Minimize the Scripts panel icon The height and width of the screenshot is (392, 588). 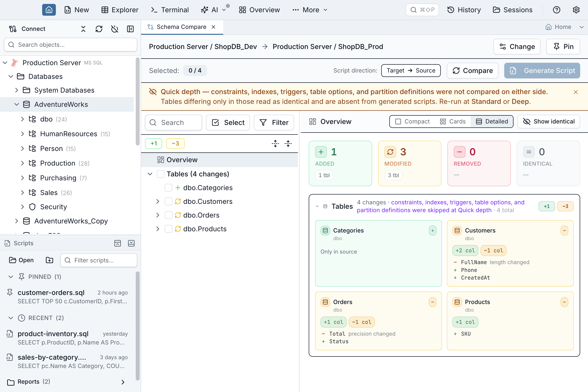131,243
